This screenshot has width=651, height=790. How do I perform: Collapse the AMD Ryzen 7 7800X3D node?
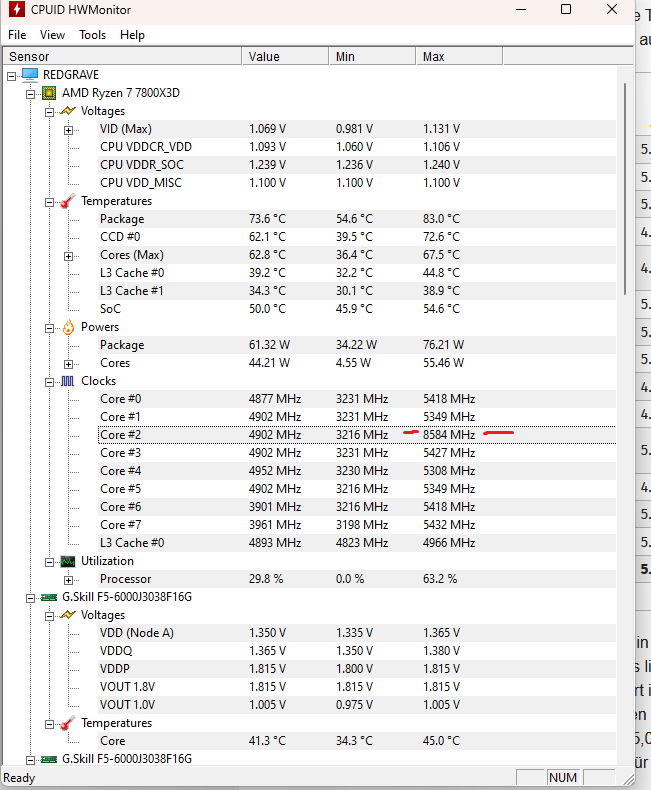pos(31,94)
